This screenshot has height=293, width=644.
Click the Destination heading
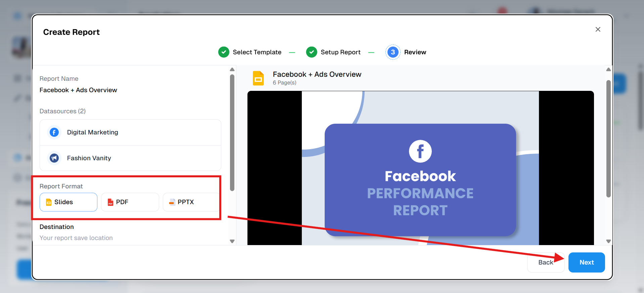[57, 227]
